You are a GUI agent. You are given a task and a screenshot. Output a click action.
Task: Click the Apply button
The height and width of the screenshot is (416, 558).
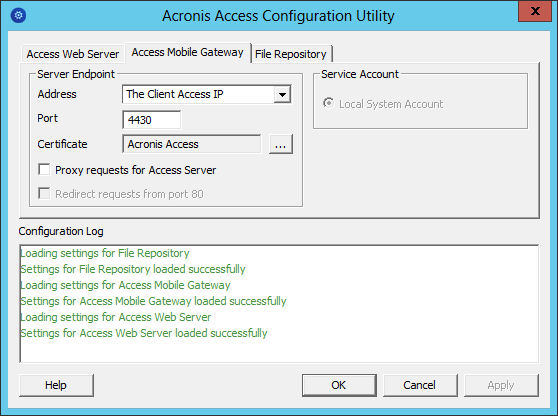tap(501, 385)
